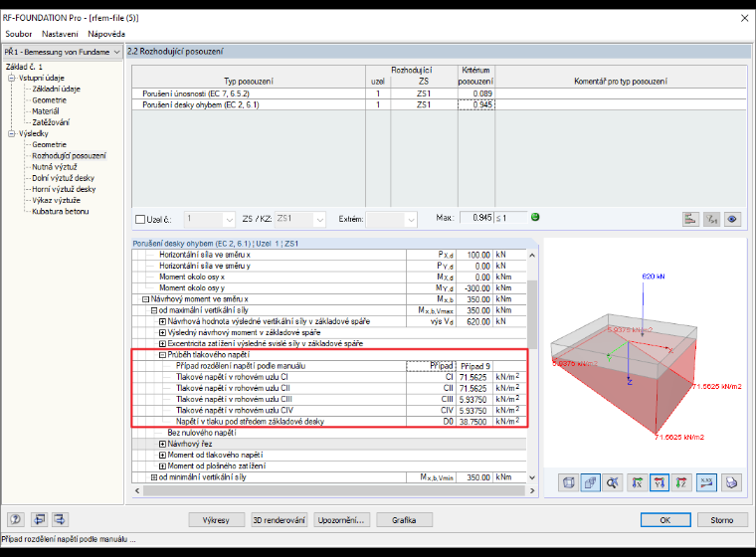Open the node number dropdown

[x=229, y=220]
